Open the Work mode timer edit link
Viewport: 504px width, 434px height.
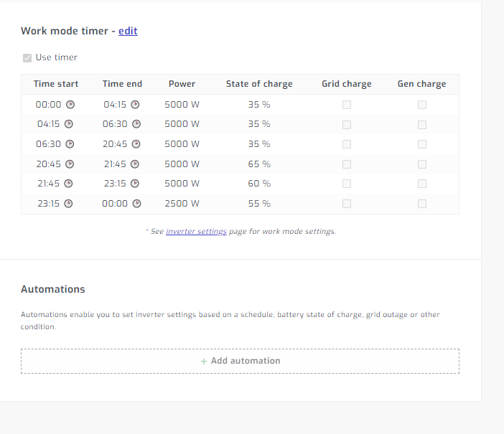(x=128, y=31)
